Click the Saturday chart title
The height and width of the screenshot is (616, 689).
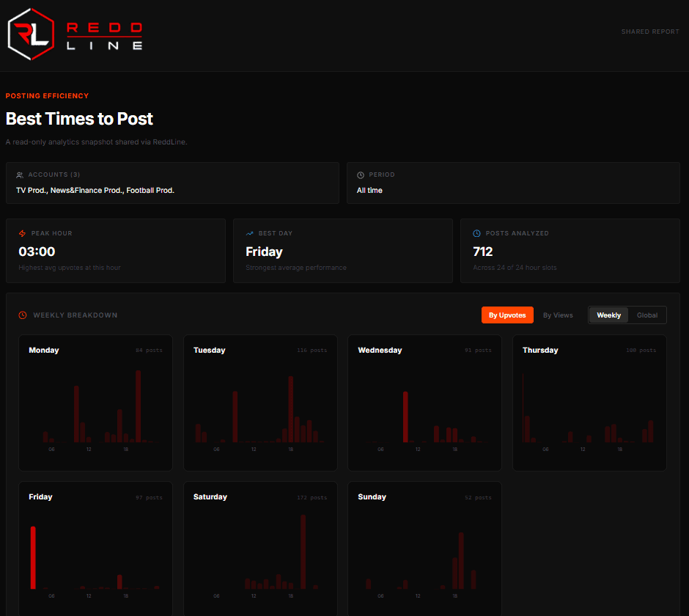click(x=210, y=497)
